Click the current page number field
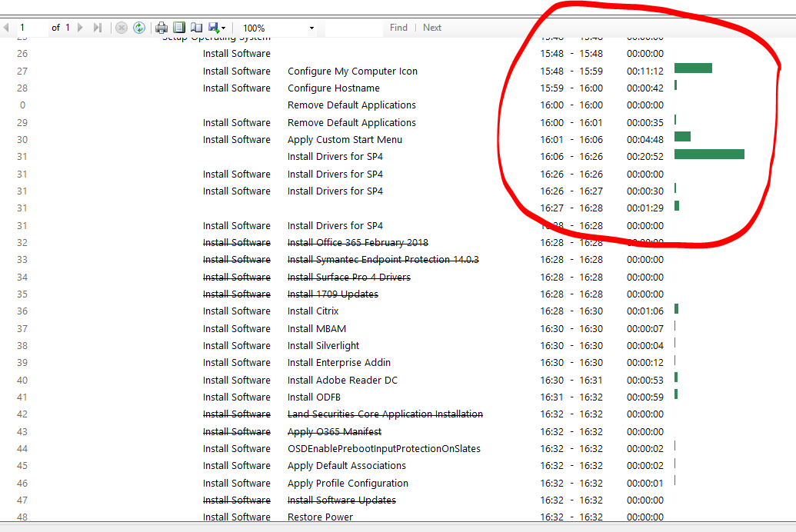The image size is (796, 532). [31, 28]
